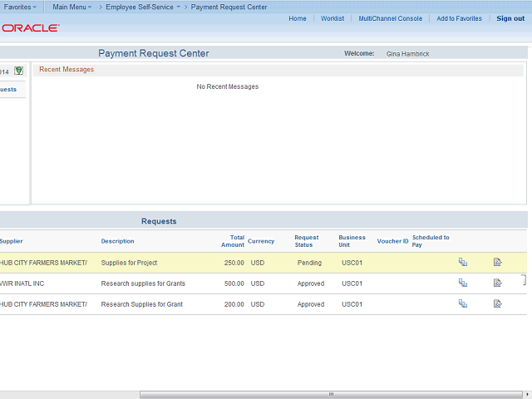Open the Worklist link
Image resolution: width=532 pixels, height=399 pixels.
(332, 18)
